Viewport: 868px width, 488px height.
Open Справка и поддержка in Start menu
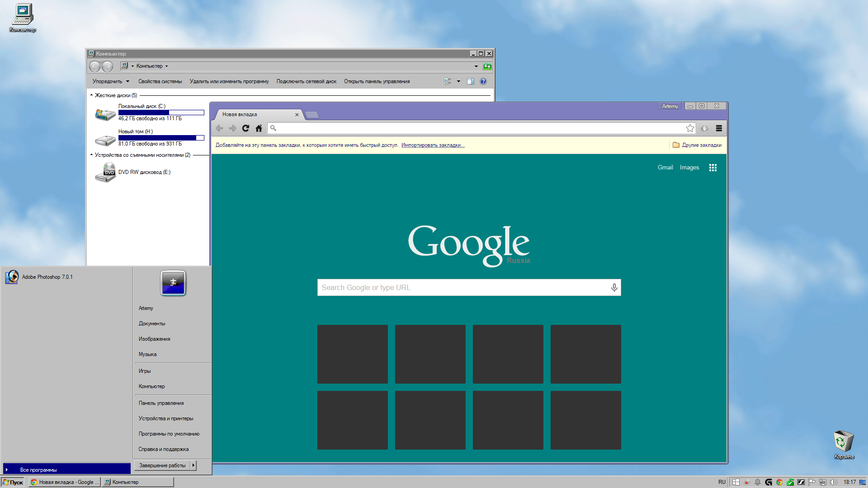(164, 449)
